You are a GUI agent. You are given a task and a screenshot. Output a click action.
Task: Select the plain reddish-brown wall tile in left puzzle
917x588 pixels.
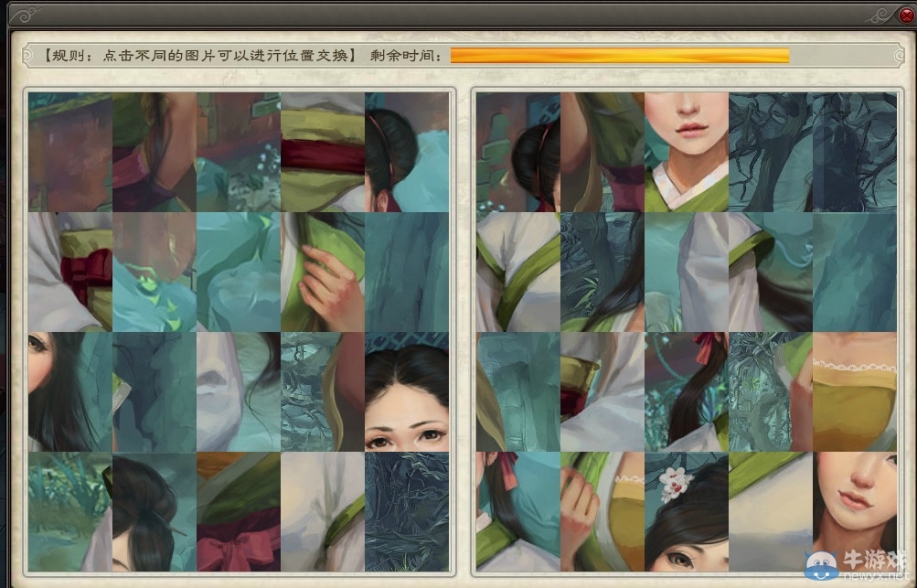70,152
